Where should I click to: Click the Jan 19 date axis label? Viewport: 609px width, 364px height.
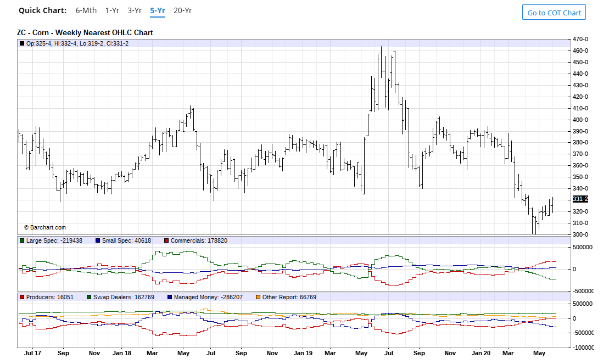(303, 353)
